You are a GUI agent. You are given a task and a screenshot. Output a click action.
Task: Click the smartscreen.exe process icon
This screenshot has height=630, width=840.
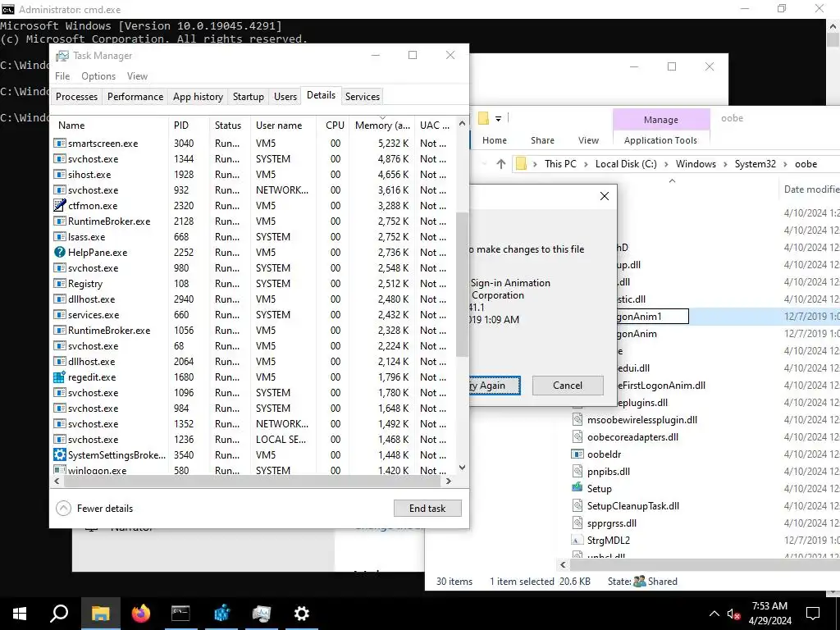(x=59, y=143)
